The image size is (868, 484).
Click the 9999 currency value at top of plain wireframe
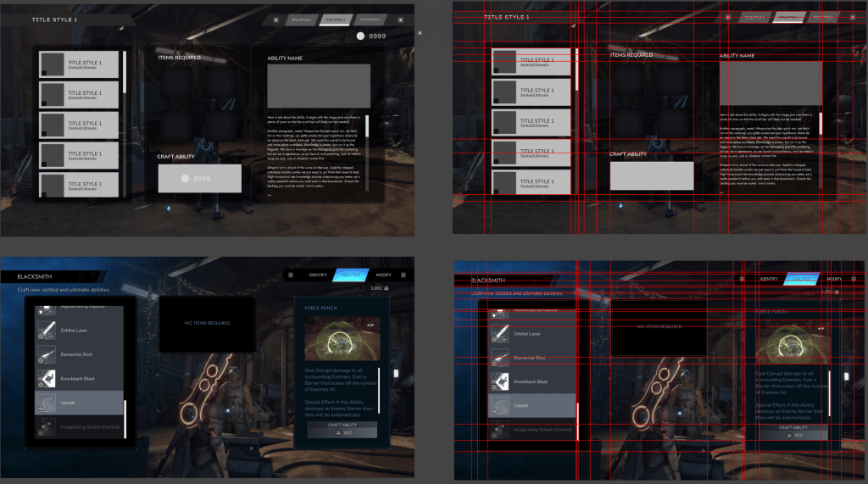377,36
